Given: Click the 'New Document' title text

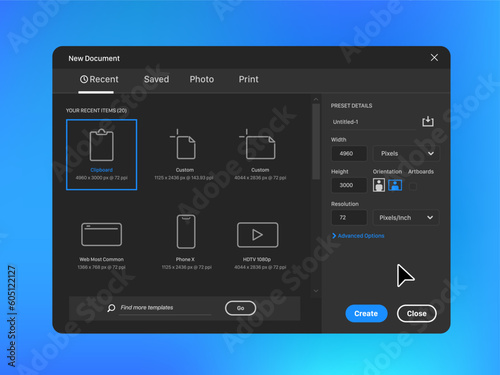Looking at the screenshot, I should [x=94, y=58].
